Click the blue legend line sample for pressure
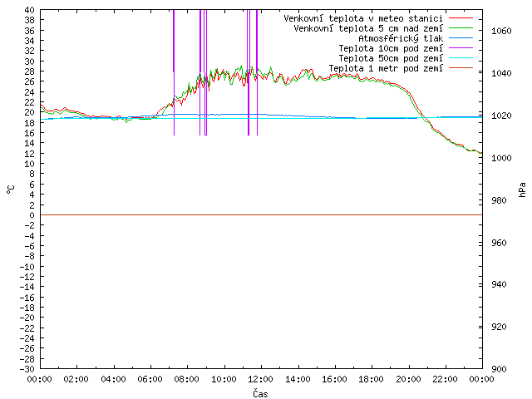532x399 pixels. point(461,37)
